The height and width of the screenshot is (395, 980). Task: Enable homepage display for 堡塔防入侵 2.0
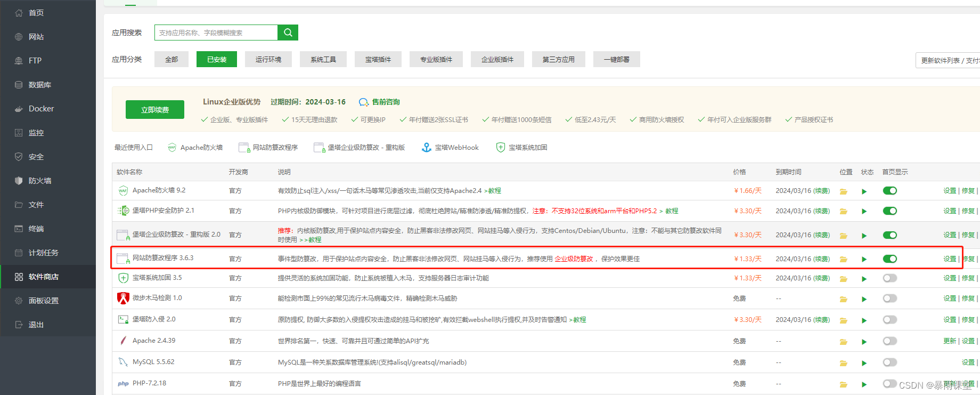click(x=890, y=320)
